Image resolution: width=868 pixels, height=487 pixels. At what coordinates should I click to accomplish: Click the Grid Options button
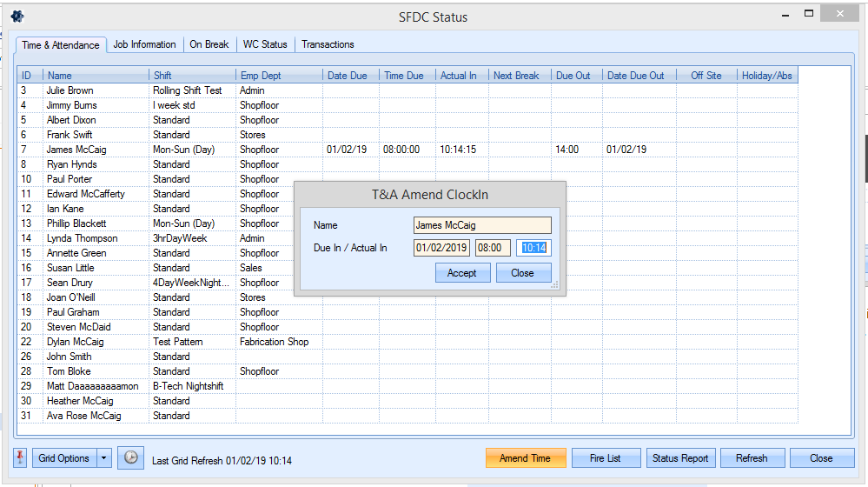coord(63,458)
